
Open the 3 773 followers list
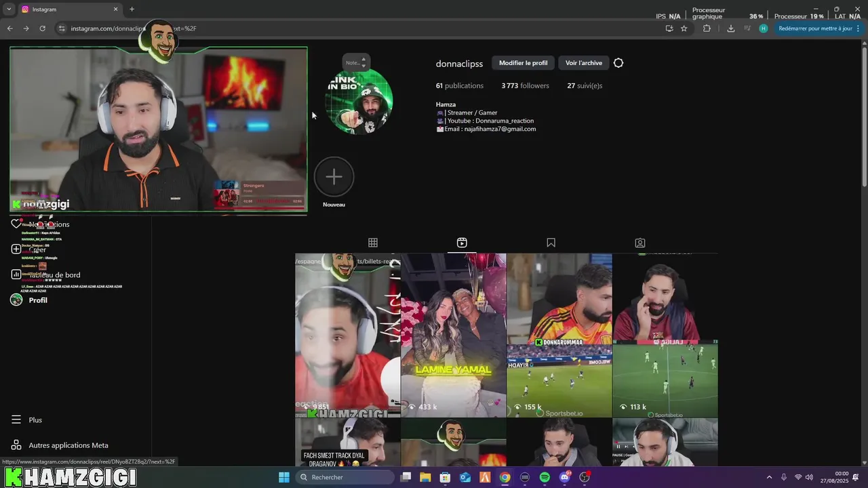coord(525,85)
